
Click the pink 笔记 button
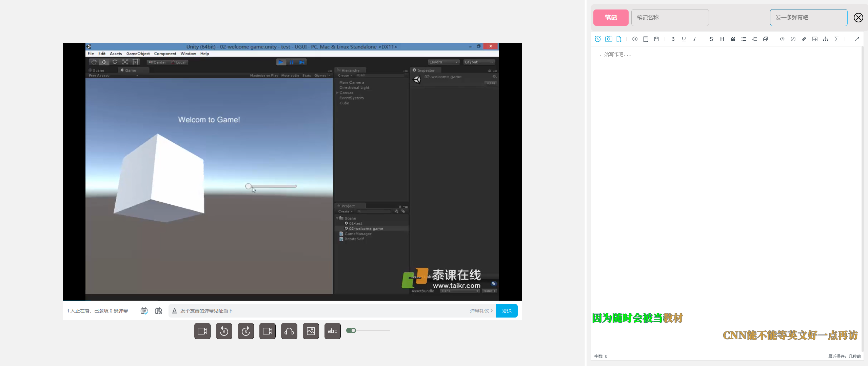pyautogui.click(x=611, y=18)
